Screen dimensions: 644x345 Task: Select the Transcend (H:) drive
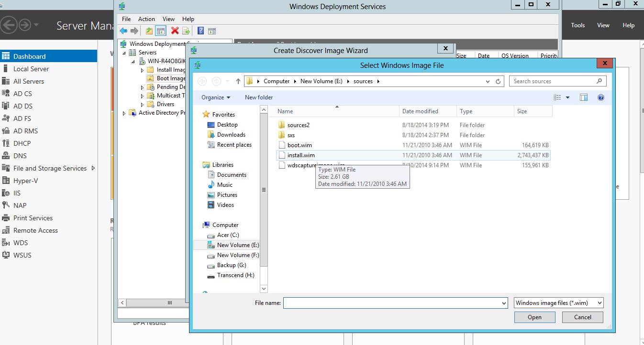235,275
